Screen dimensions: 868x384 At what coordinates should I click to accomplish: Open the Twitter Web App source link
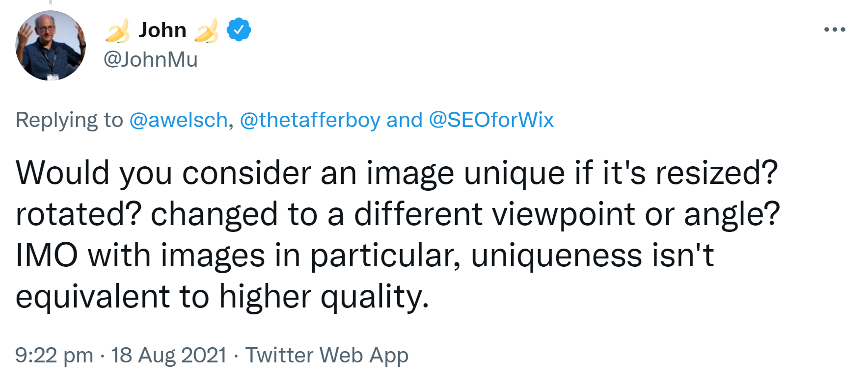point(326,355)
